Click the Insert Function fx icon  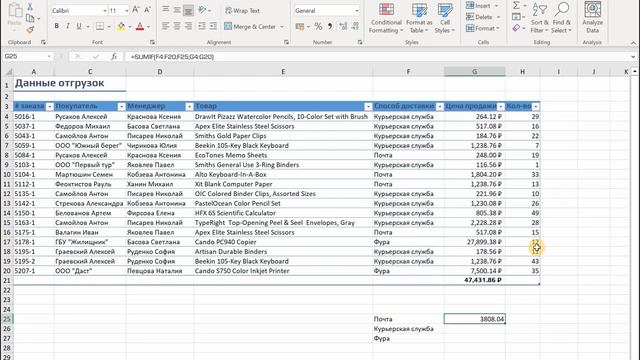(114, 57)
